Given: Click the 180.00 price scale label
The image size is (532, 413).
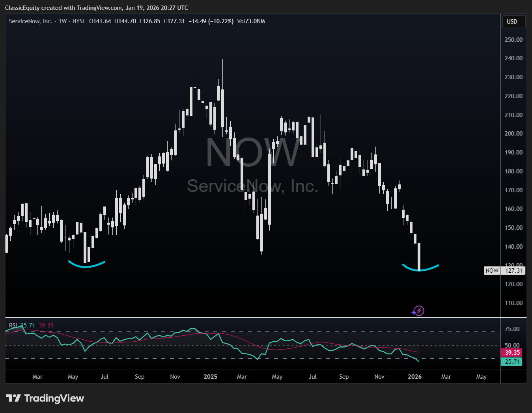Looking at the screenshot, I should click(x=514, y=171).
